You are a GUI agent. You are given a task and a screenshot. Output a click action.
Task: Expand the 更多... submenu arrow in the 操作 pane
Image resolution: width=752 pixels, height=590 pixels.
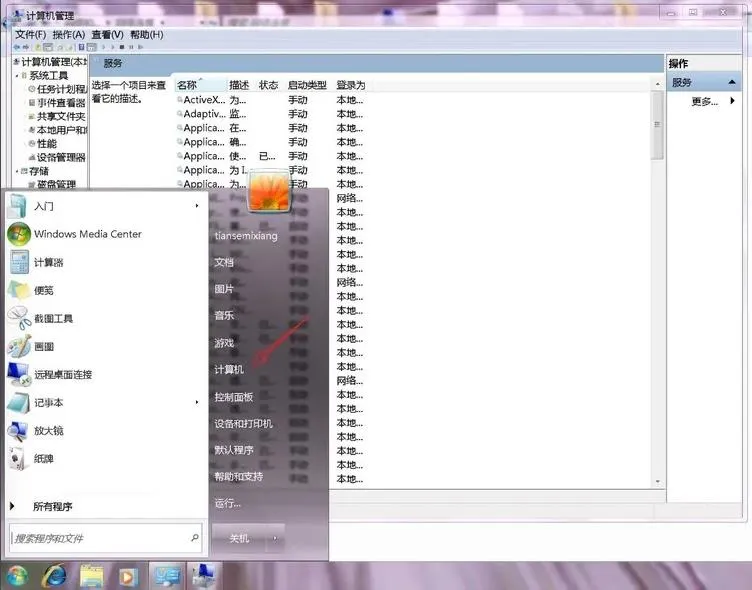(x=732, y=101)
